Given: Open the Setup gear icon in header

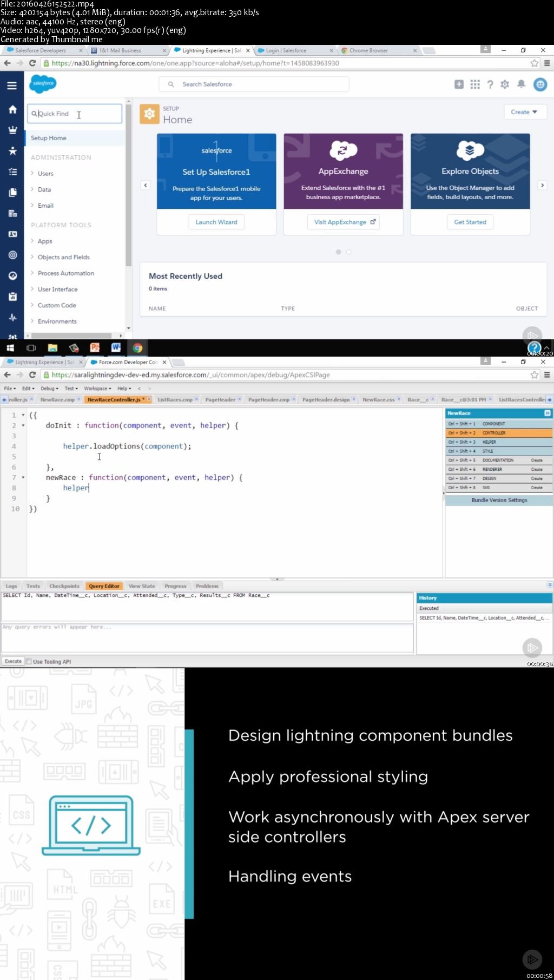Looking at the screenshot, I should pyautogui.click(x=505, y=84).
